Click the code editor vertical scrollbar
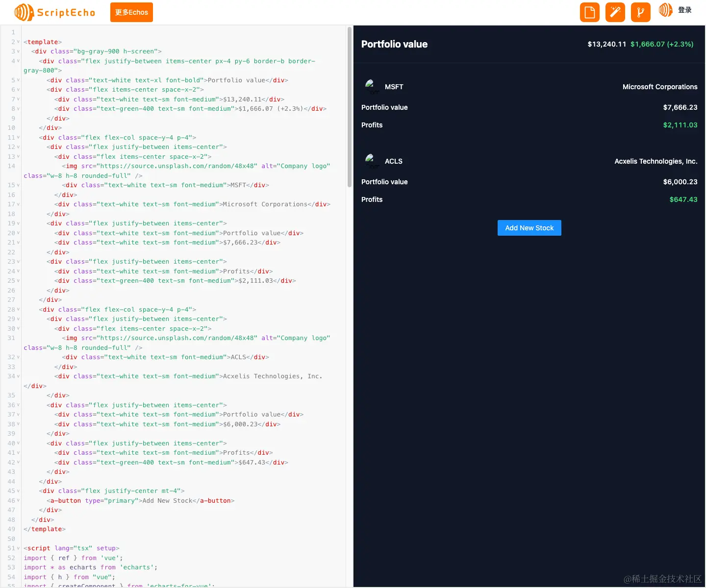Screen dimensions: 706x588 click(350, 107)
